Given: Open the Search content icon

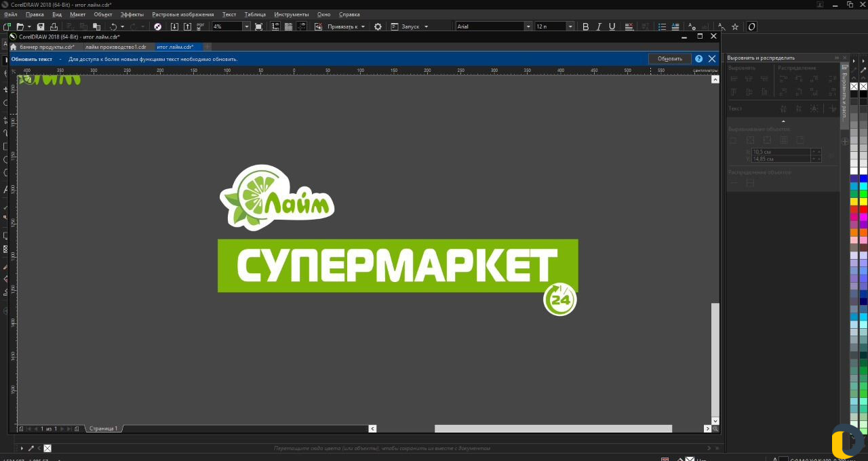Looking at the screenshot, I should pos(158,26).
